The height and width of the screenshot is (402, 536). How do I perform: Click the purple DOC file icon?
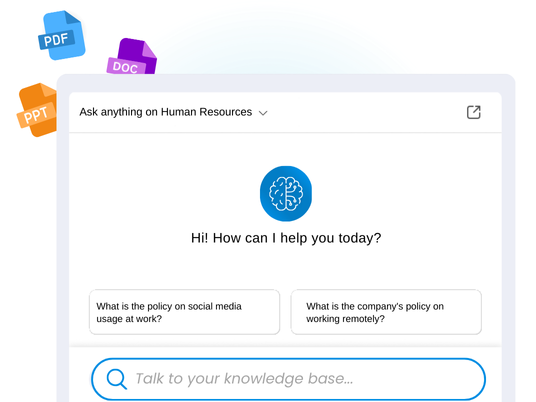pyautogui.click(x=132, y=56)
